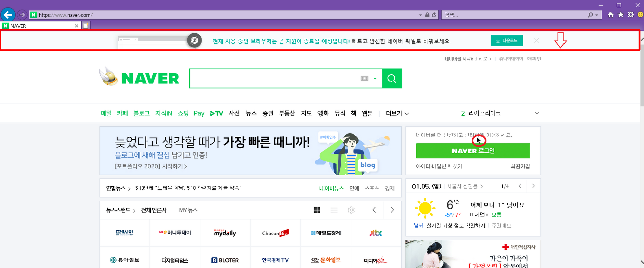Open ChosunBiz newsstand tile
Image resolution: width=644 pixels, height=268 pixels.
(x=275, y=233)
